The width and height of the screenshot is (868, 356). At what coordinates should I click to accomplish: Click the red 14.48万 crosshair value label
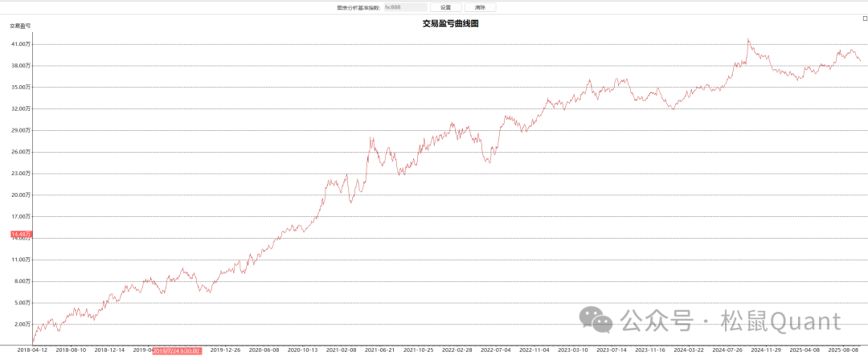pos(21,234)
